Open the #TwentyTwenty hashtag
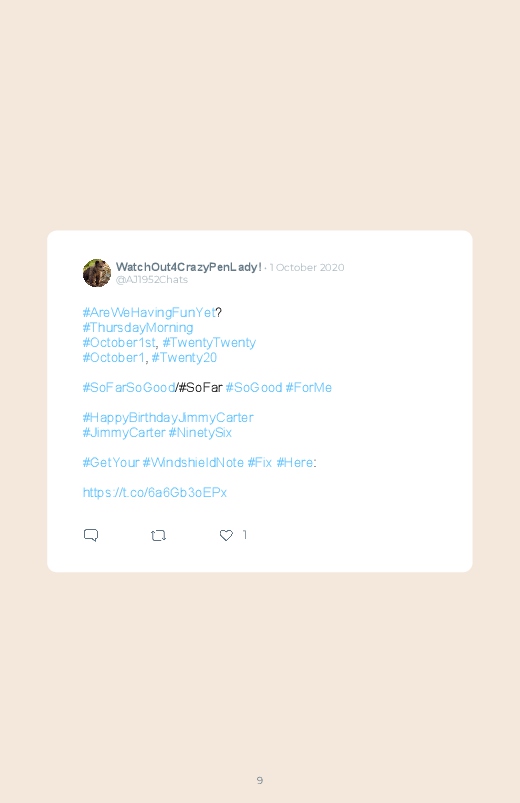Viewport: 520px width, 803px height. 209,343
